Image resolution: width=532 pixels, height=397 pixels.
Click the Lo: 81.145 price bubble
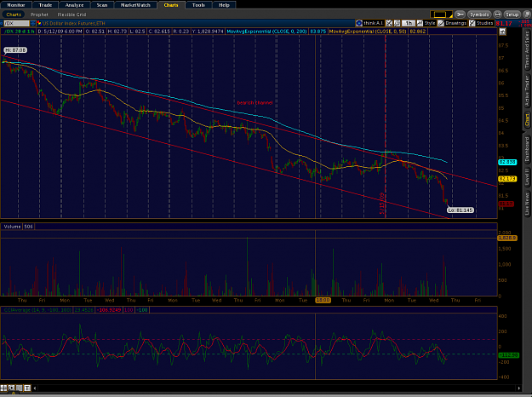click(460, 210)
